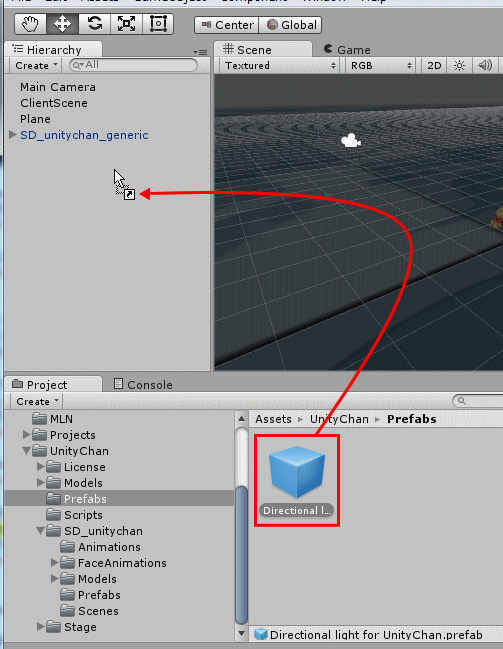Expand SD_unitychan_generic in Hierarchy

13,135
